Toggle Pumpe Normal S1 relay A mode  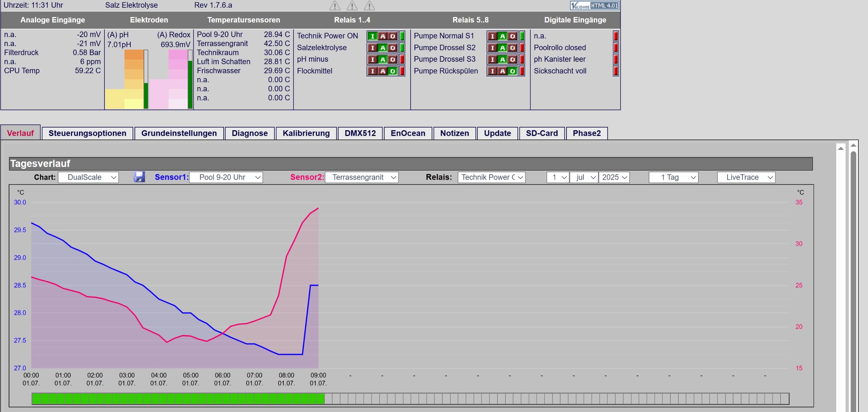click(x=502, y=36)
